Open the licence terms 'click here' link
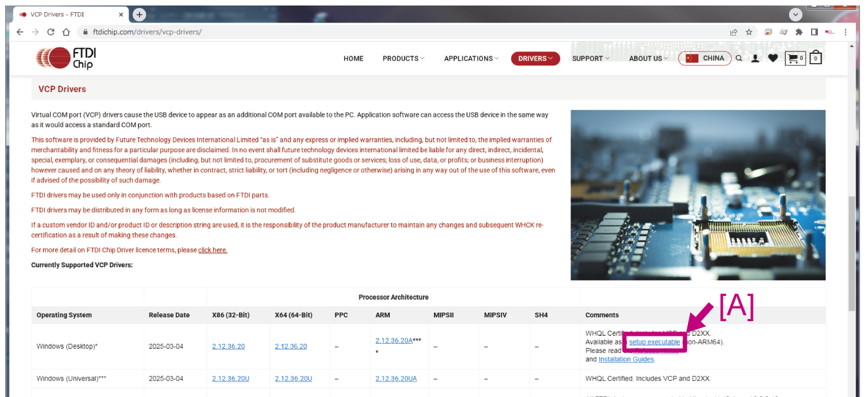 click(x=212, y=250)
